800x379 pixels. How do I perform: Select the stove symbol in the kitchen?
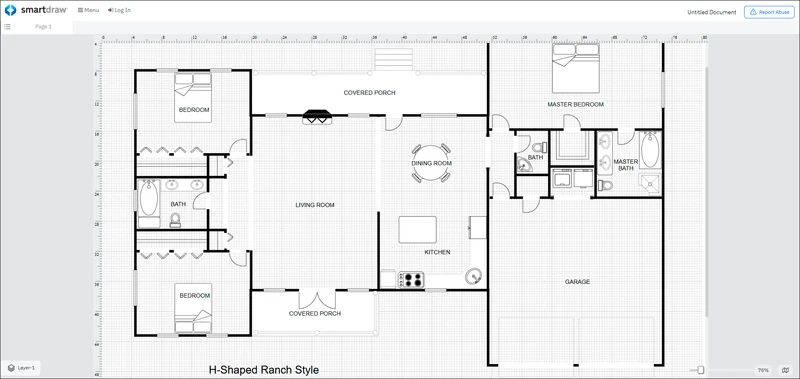(412, 280)
